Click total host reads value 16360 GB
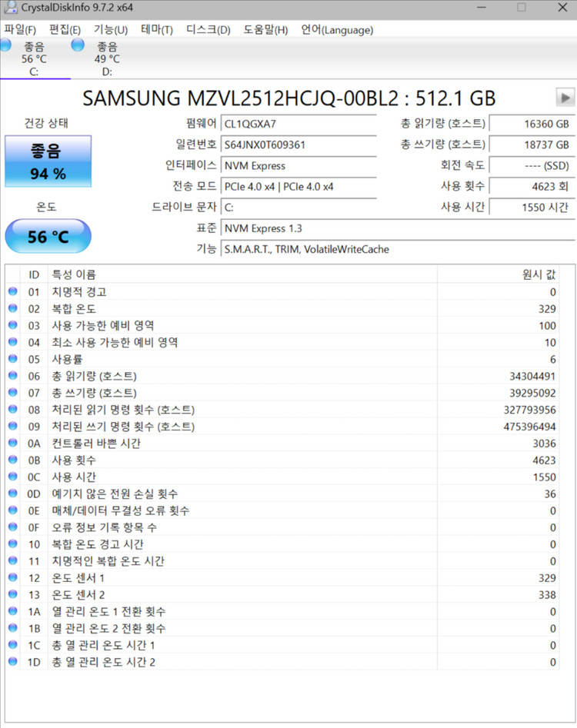The image size is (577, 728). 532,124
